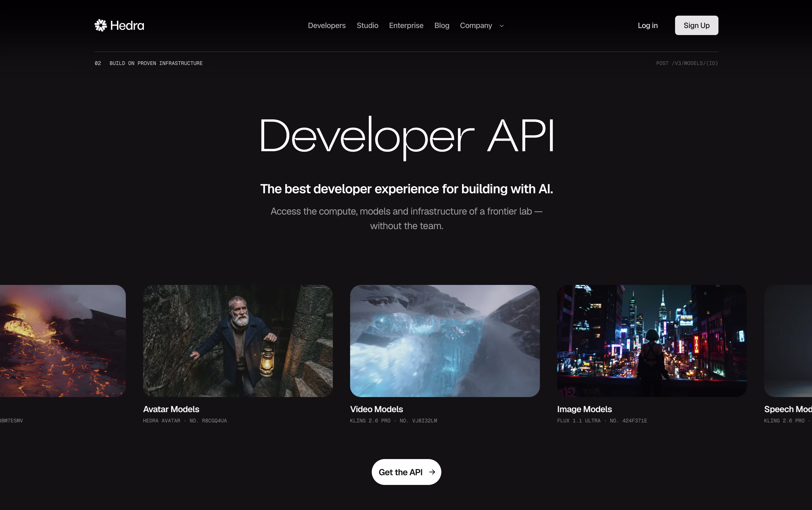Click the Sign Up button
The width and height of the screenshot is (812, 510).
tap(696, 25)
